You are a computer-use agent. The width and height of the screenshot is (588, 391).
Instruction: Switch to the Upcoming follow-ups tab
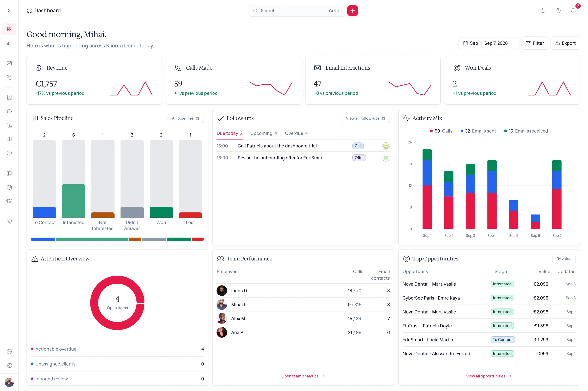264,133
